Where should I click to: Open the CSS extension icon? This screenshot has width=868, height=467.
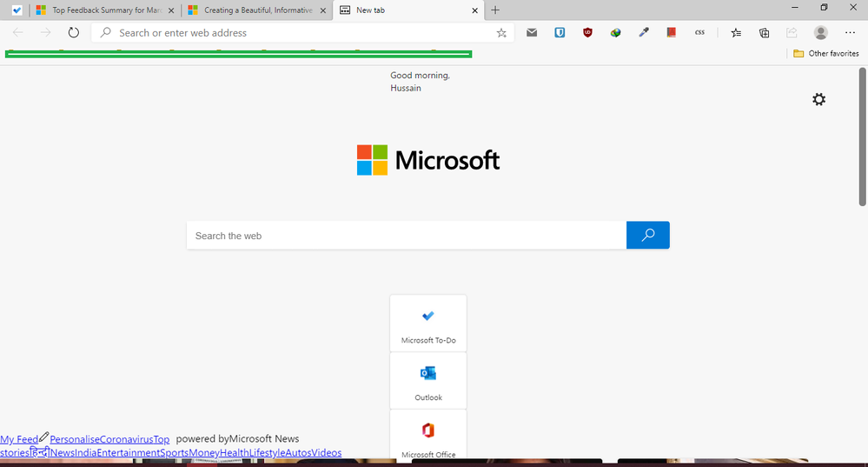699,33
